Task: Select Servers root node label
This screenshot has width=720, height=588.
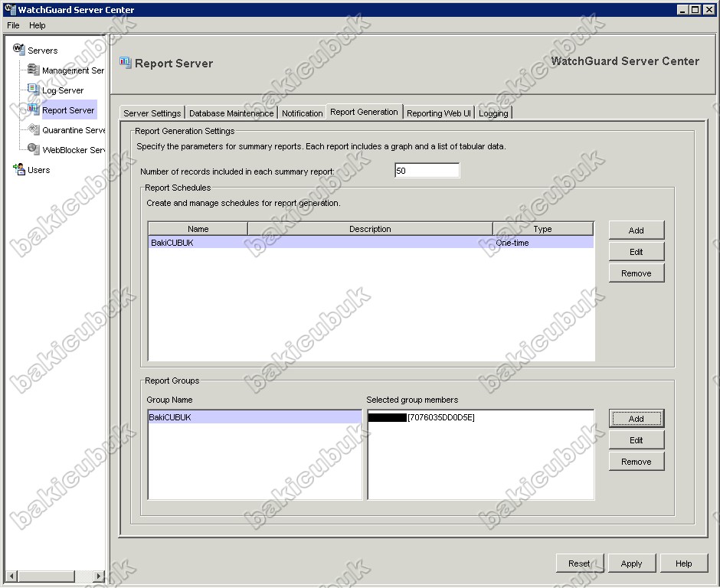Action: (x=42, y=51)
